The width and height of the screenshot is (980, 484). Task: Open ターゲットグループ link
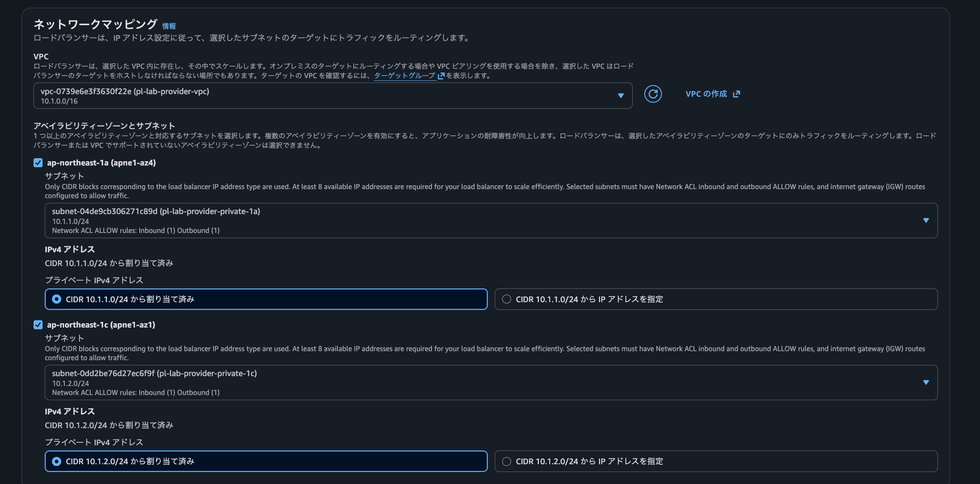point(404,76)
